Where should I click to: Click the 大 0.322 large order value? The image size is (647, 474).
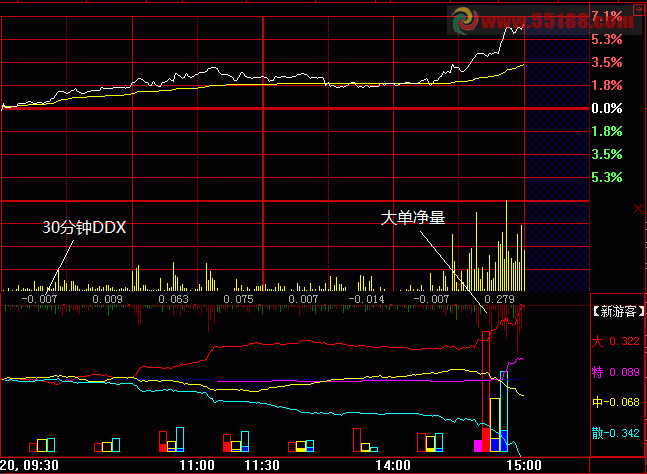tap(616, 341)
